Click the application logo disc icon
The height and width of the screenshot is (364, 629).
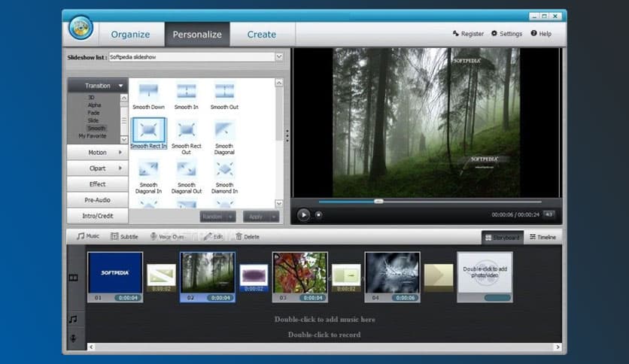coord(81,28)
